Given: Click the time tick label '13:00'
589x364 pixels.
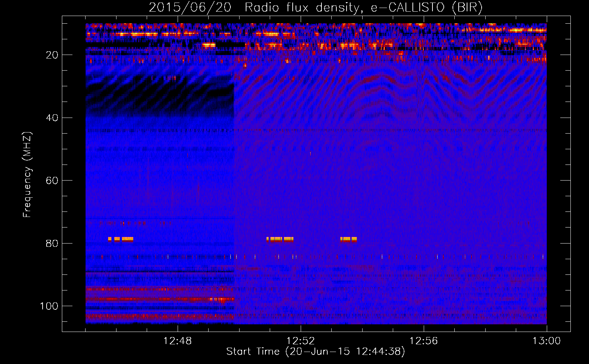Looking at the screenshot, I should tap(547, 341).
